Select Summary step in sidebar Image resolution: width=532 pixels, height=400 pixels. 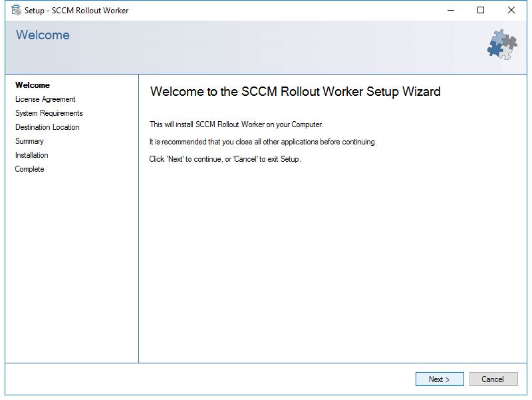29,141
